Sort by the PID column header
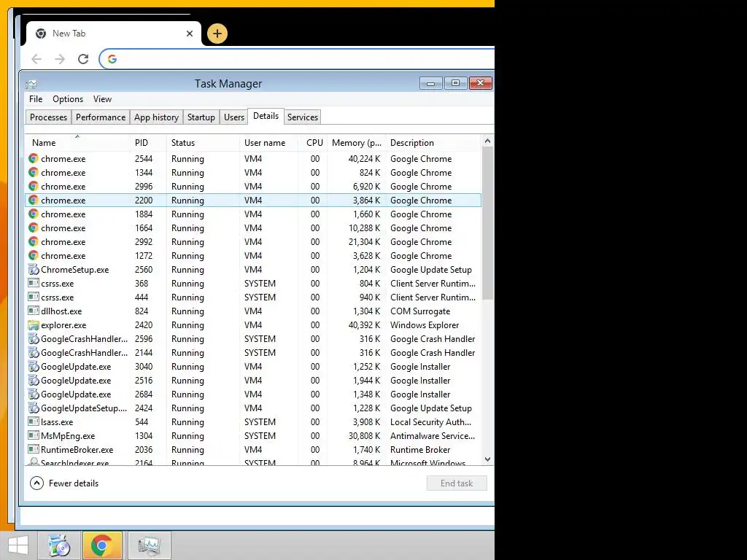Image resolution: width=747 pixels, height=560 pixels. (148, 143)
